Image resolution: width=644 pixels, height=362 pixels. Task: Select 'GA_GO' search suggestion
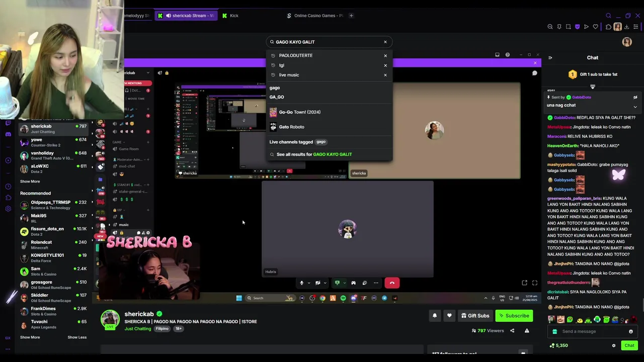click(277, 97)
